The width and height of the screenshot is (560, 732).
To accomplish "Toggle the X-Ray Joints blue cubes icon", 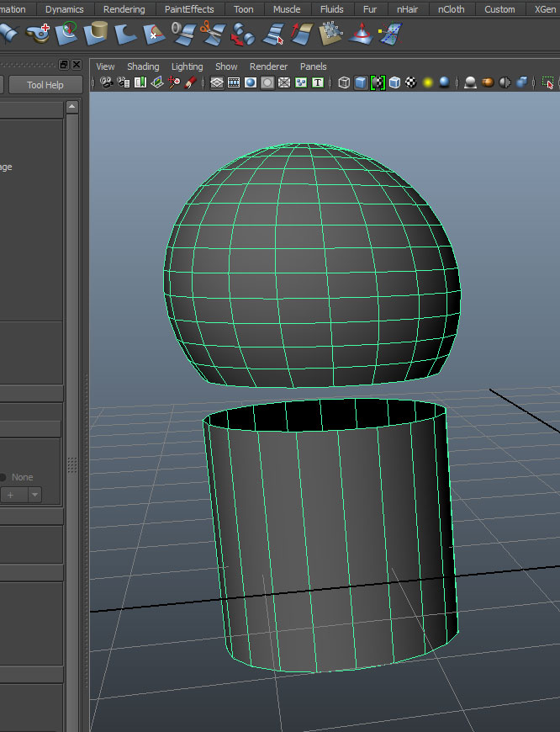I will (521, 82).
